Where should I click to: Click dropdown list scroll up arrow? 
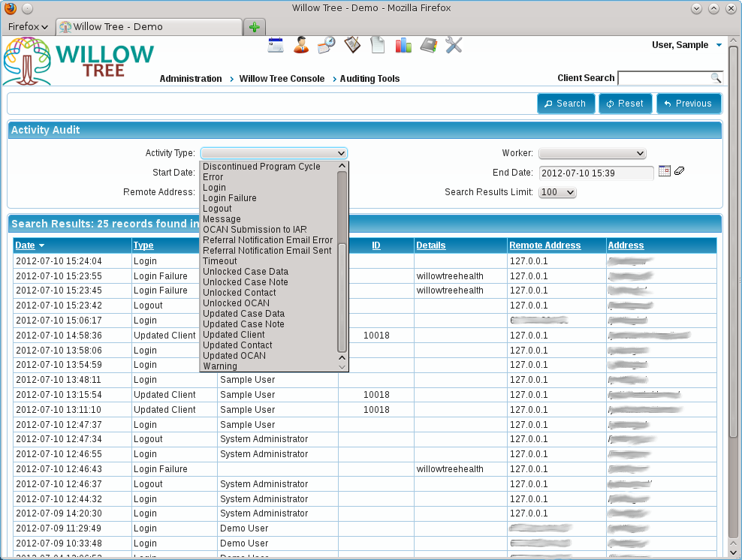pyautogui.click(x=342, y=166)
